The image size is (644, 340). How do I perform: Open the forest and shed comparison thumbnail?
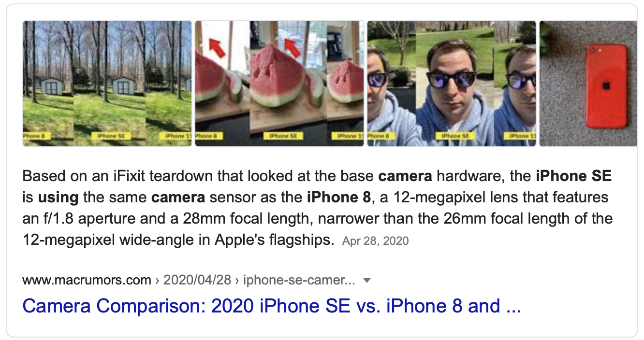click(107, 83)
